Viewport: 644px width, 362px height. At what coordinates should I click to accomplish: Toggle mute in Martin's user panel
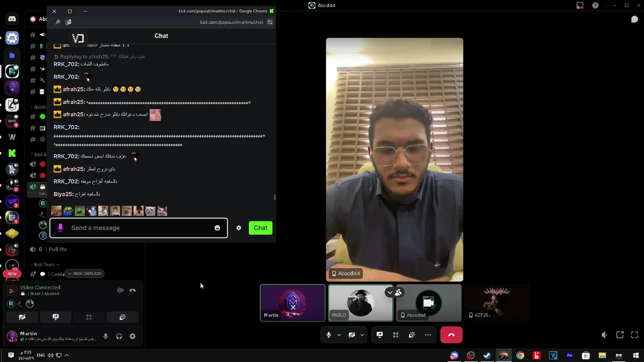tap(106, 336)
